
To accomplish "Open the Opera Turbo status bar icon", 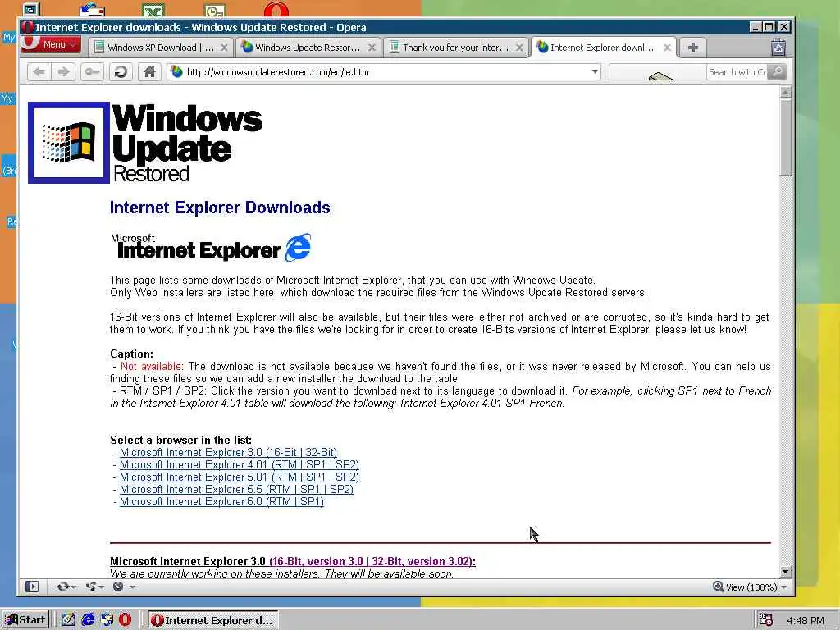I will (x=118, y=587).
